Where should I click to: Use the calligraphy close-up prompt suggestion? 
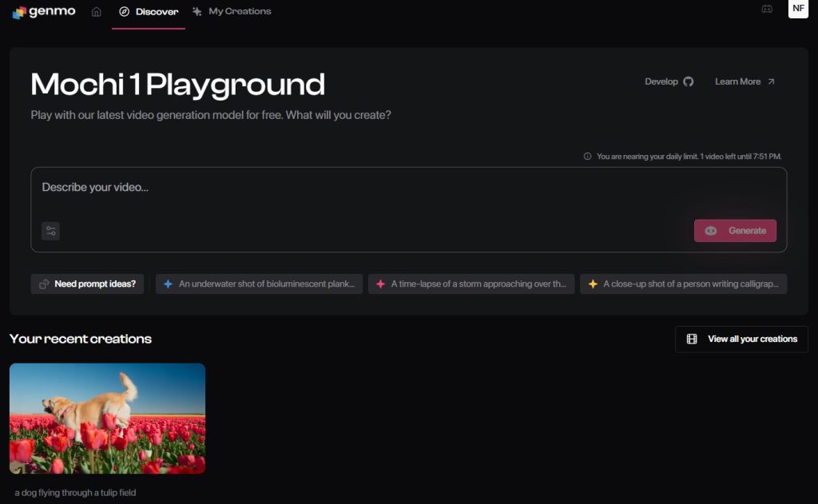click(684, 284)
